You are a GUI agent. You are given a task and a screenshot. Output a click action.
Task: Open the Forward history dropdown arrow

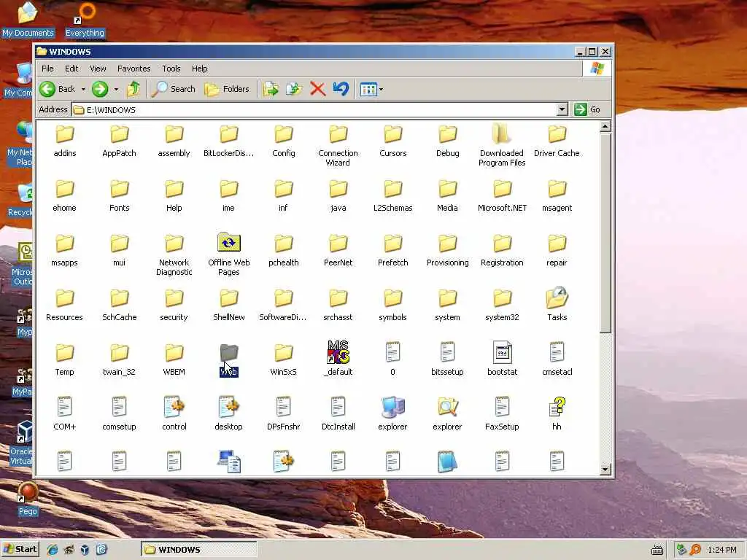(116, 89)
